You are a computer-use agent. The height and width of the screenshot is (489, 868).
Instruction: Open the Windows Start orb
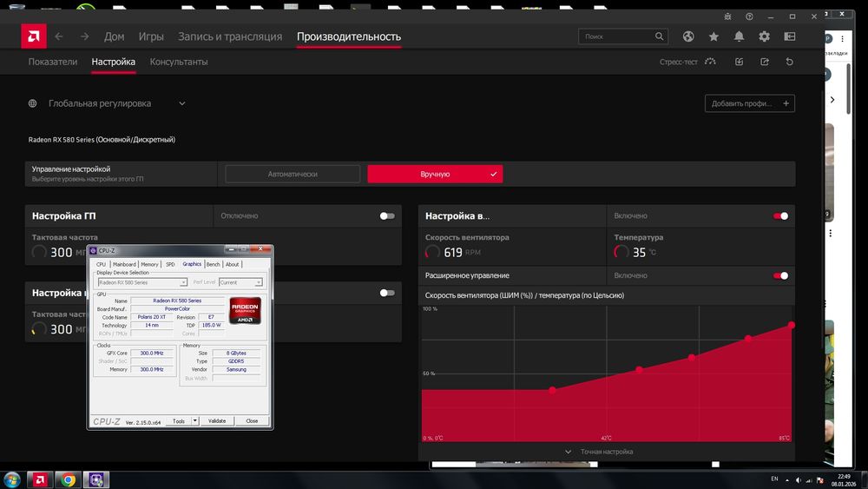click(11, 479)
